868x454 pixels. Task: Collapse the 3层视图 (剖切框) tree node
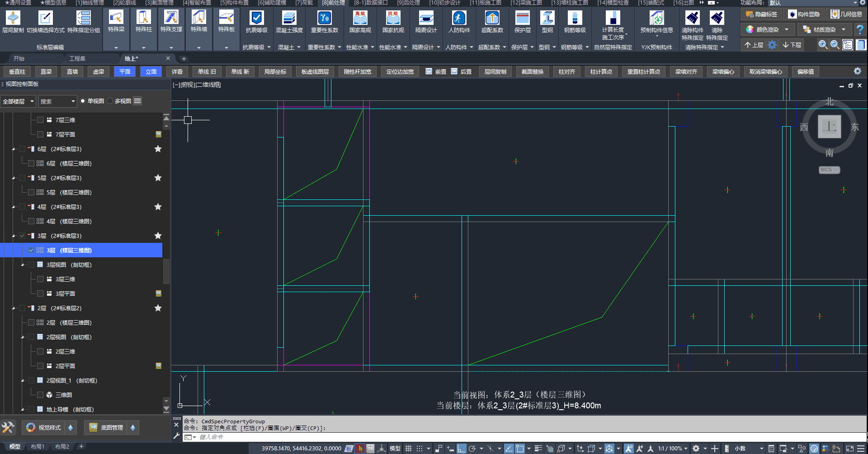coord(23,265)
